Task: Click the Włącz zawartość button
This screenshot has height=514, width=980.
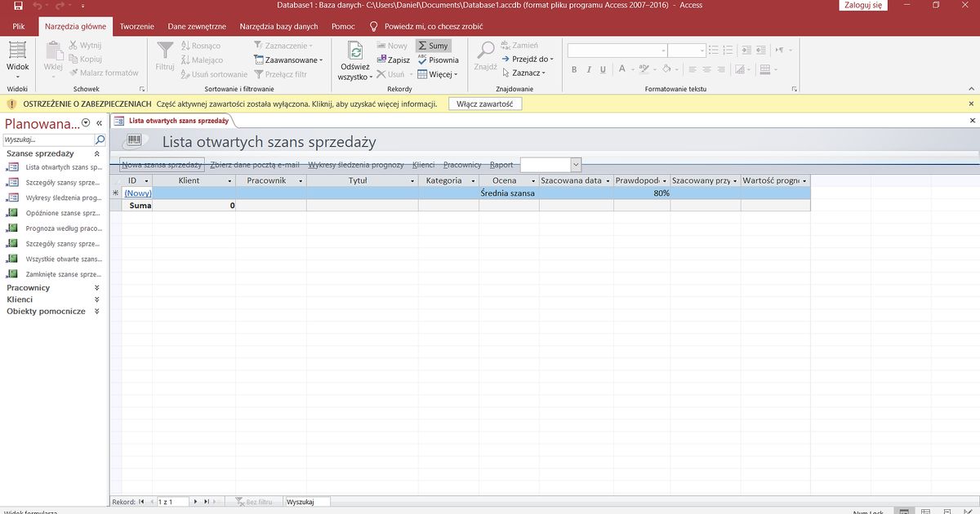Action: pos(485,104)
